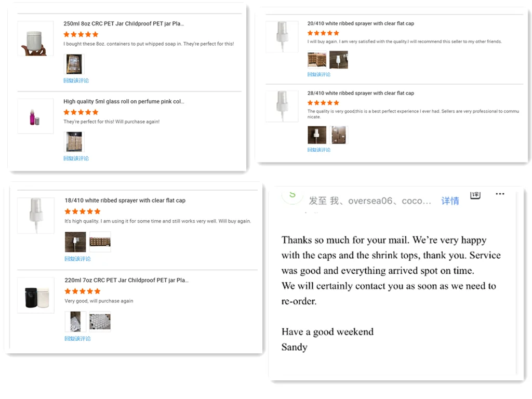Image resolution: width=532 pixels, height=399 pixels.
Task: Click 回复该评论 under the whipped soap review
Action: coord(76,81)
